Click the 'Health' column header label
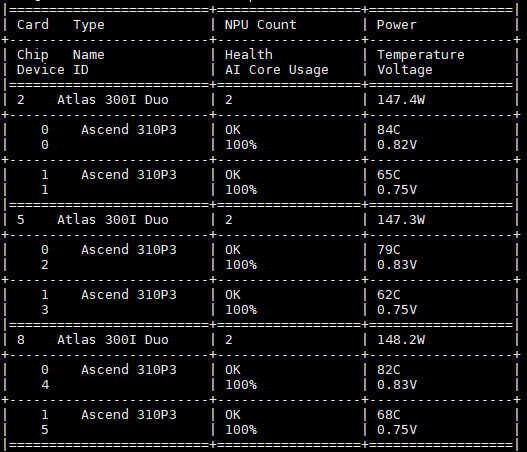The width and height of the screenshot is (527, 452). coord(249,54)
